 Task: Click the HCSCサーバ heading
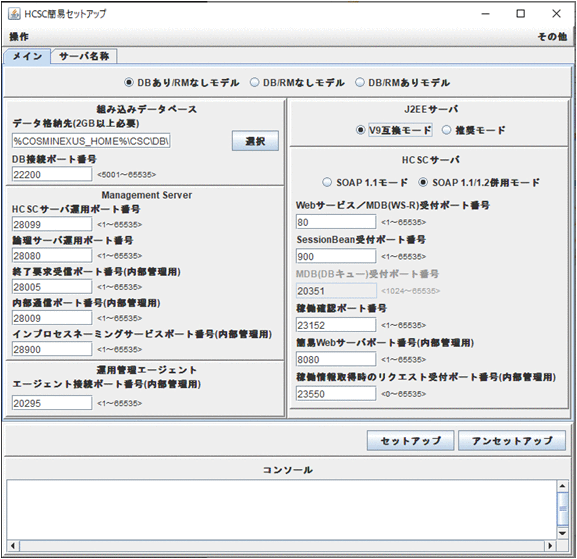coord(431,160)
